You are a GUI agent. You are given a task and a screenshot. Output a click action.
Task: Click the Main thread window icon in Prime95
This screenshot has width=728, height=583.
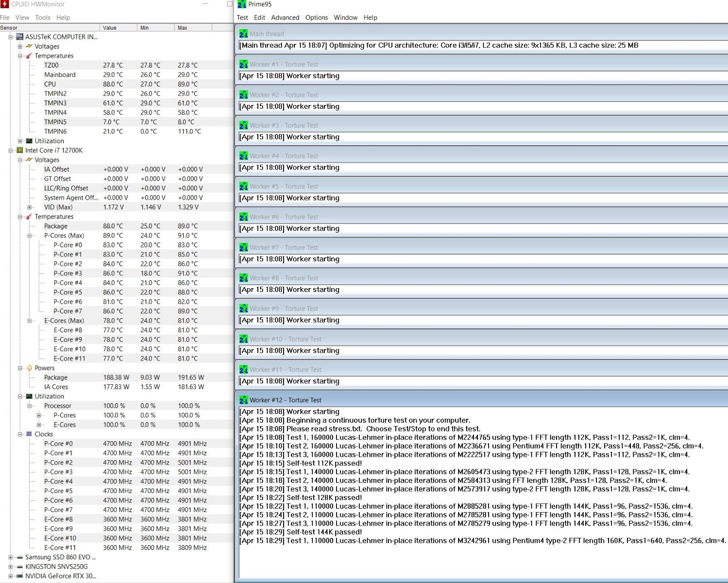coord(243,34)
